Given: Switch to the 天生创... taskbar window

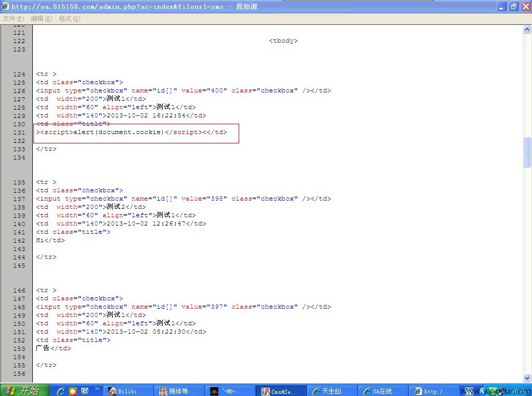Looking at the screenshot, I should [332, 391].
